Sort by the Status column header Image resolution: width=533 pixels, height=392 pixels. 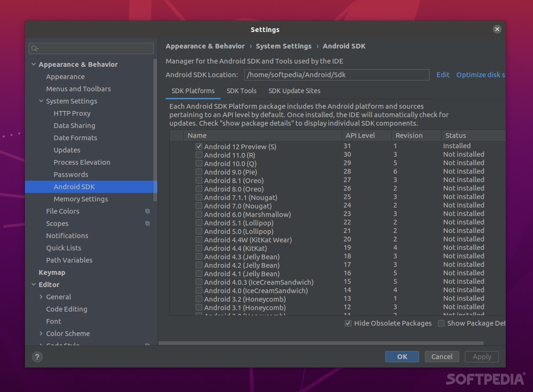point(474,136)
